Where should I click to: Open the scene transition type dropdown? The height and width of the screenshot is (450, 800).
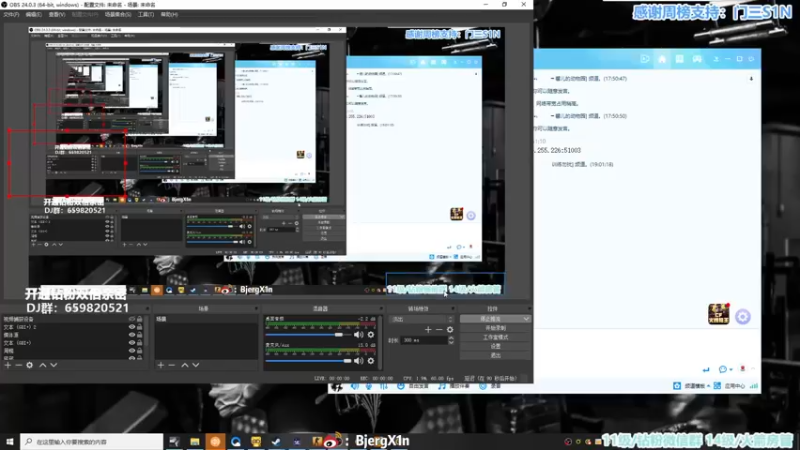[x=421, y=319]
